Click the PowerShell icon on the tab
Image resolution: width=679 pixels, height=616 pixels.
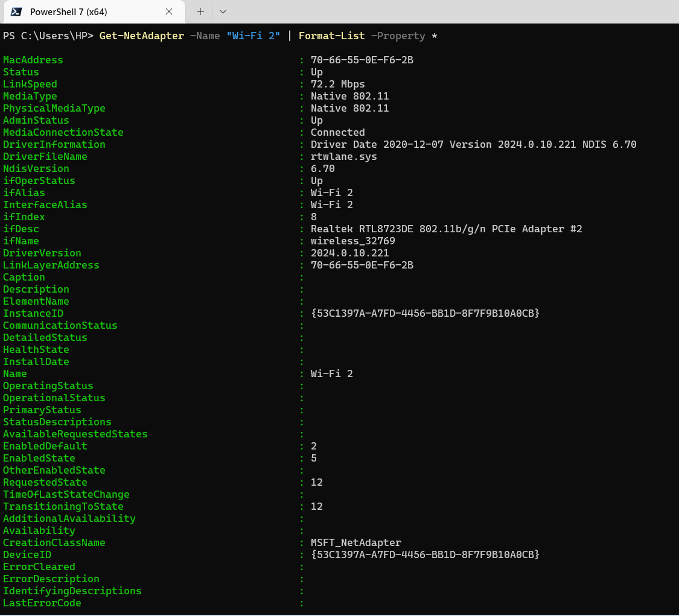pos(17,11)
